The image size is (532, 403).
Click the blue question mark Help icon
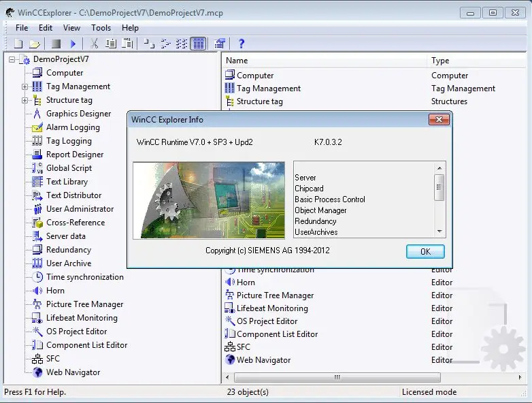[x=242, y=44]
